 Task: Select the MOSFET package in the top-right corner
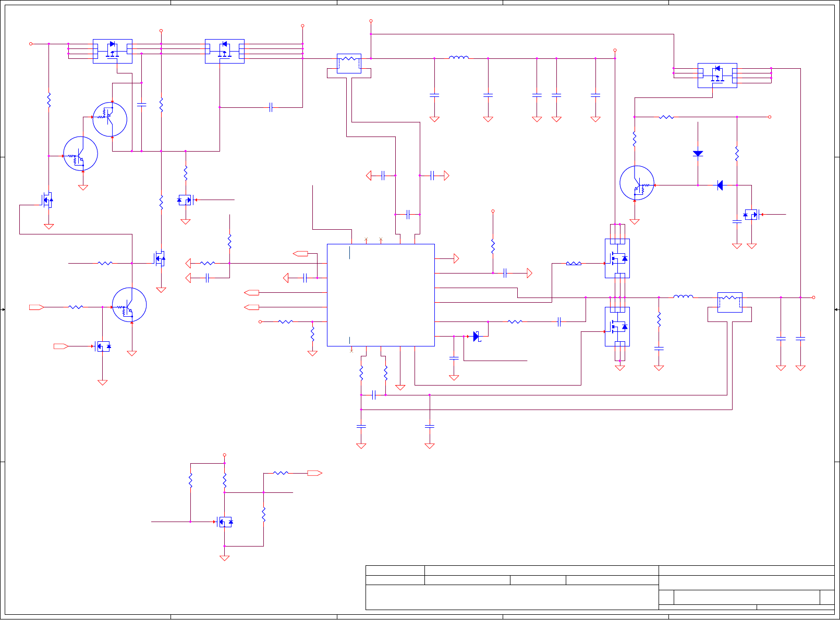click(x=717, y=76)
